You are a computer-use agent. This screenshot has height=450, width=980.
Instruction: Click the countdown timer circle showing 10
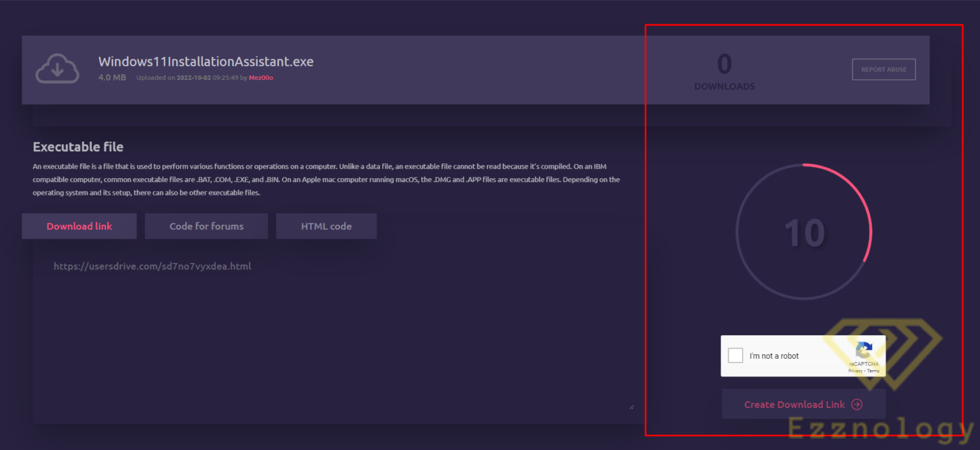coord(804,232)
